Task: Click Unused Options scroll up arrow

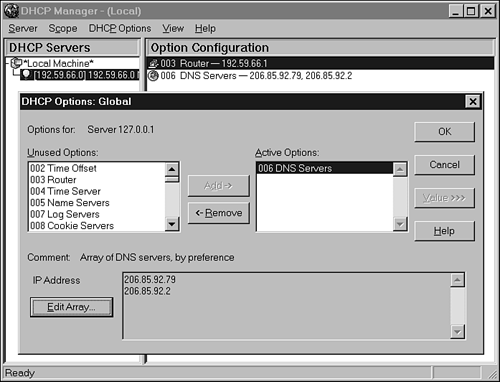Action: point(172,169)
